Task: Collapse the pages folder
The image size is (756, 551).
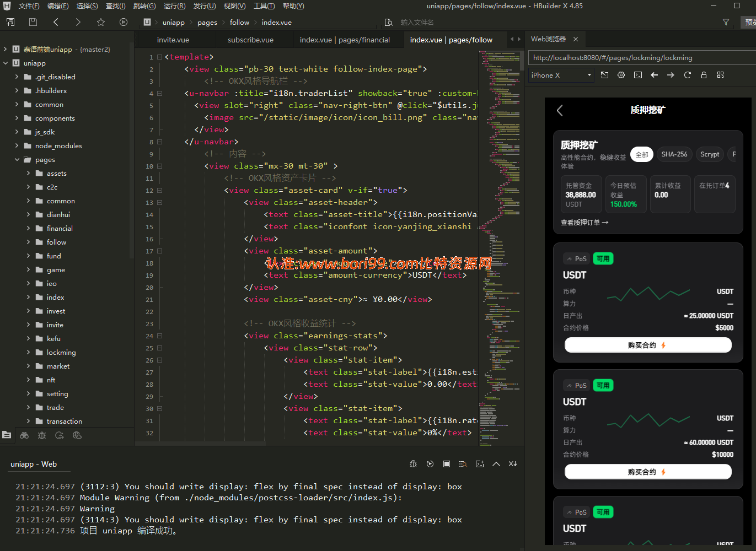Action: [17, 159]
